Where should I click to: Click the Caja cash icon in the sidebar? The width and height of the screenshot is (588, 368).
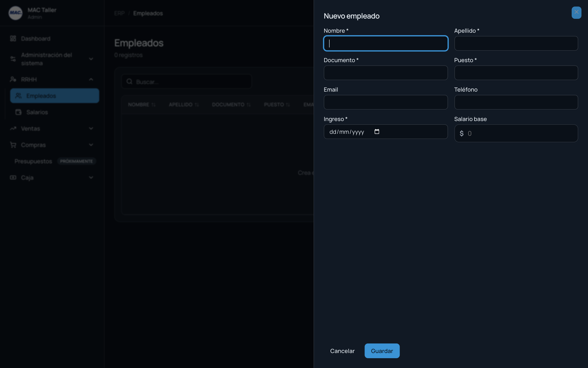13,177
